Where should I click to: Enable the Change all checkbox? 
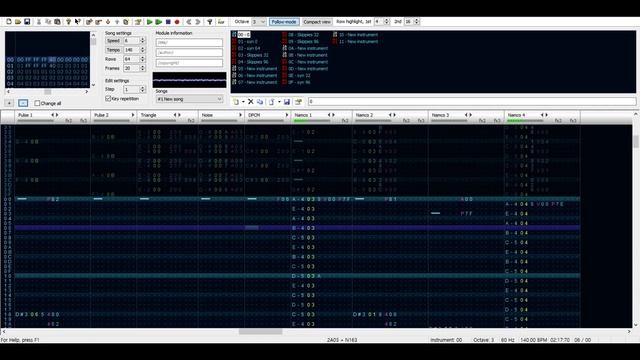(x=37, y=103)
